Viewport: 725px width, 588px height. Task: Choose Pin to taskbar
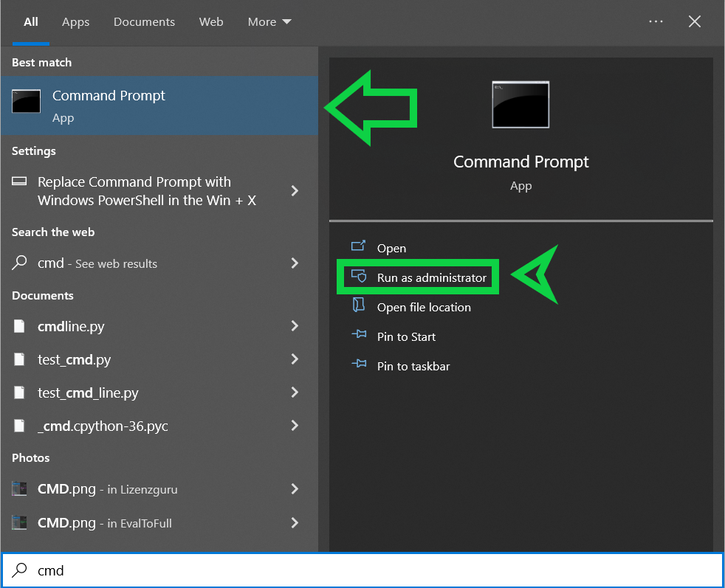tap(413, 366)
